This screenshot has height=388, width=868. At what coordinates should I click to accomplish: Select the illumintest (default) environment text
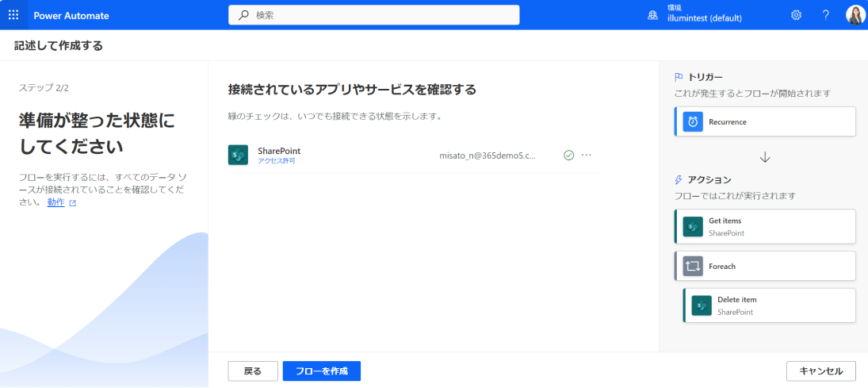704,18
